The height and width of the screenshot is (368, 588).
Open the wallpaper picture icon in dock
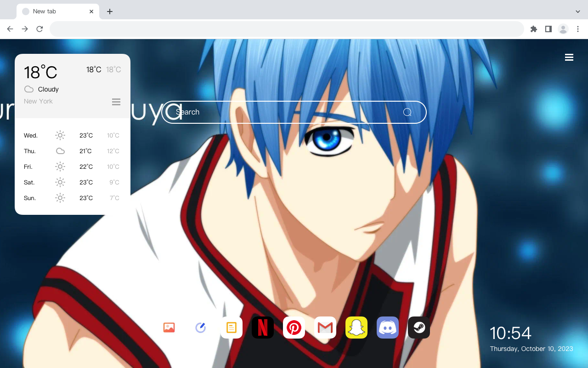click(169, 328)
